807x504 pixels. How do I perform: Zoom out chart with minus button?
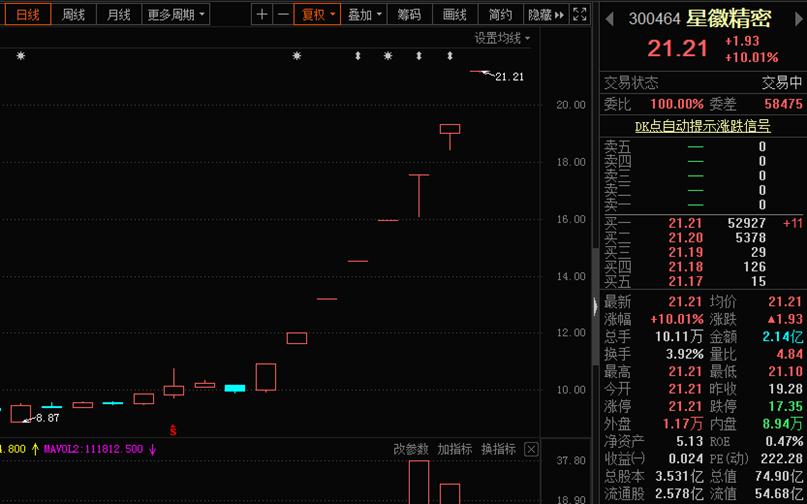click(x=283, y=14)
